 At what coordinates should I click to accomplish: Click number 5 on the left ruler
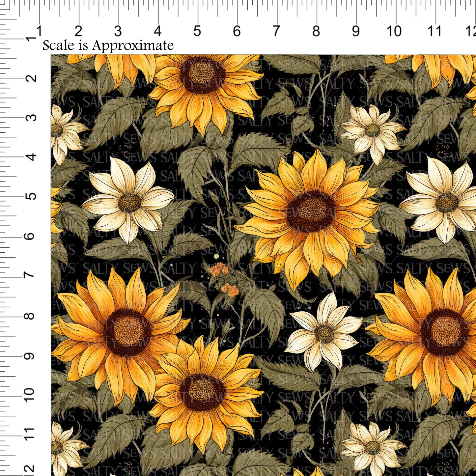click(31, 197)
